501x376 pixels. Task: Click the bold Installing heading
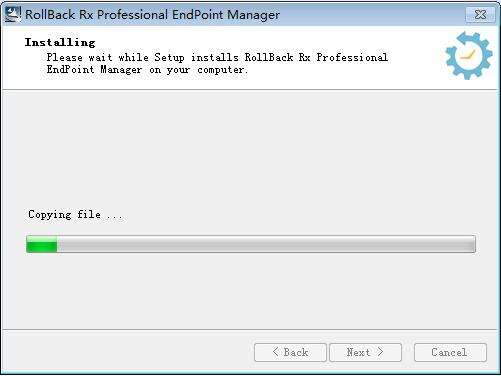[x=60, y=42]
